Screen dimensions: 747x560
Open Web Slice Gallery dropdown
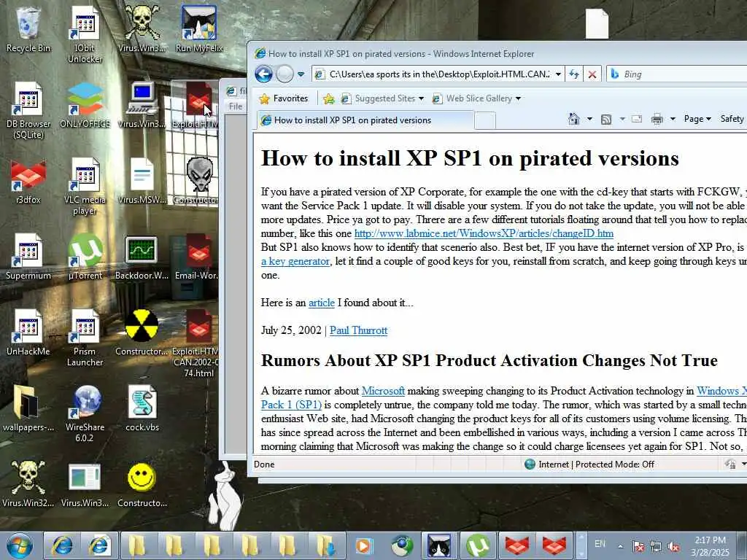coord(476,98)
